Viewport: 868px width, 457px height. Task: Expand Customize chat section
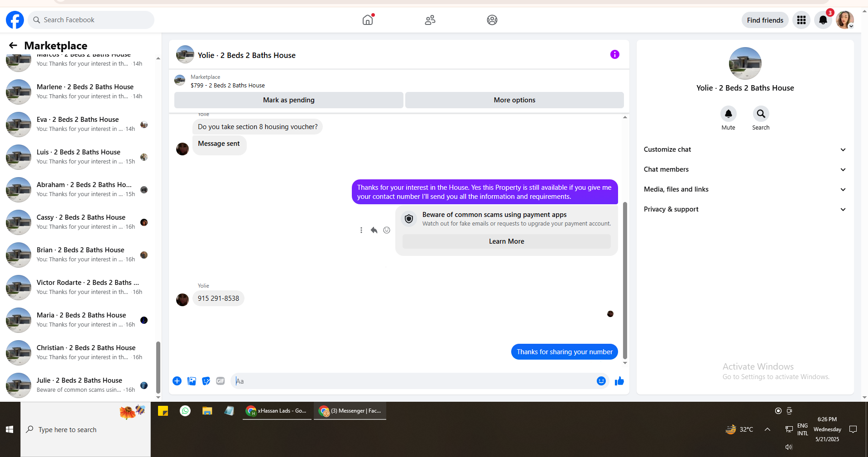pyautogui.click(x=745, y=149)
